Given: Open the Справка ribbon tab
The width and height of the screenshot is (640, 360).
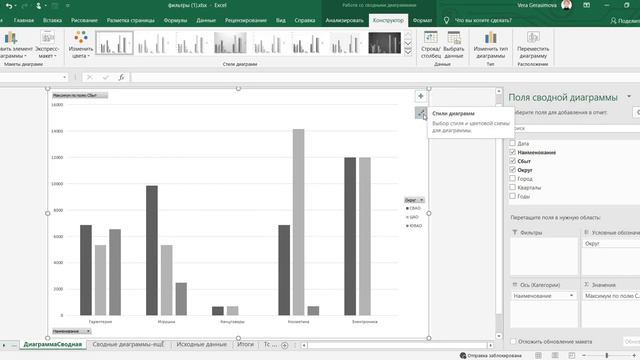Looking at the screenshot, I should (x=304, y=20).
